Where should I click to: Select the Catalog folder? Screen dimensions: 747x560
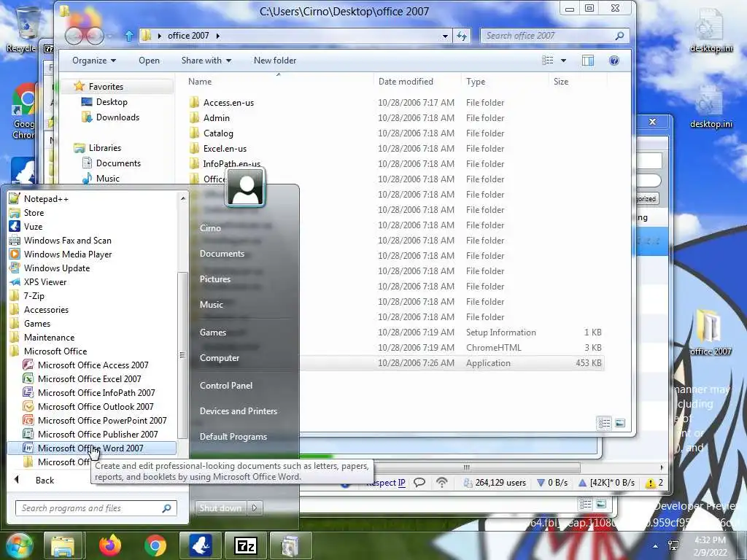point(218,133)
